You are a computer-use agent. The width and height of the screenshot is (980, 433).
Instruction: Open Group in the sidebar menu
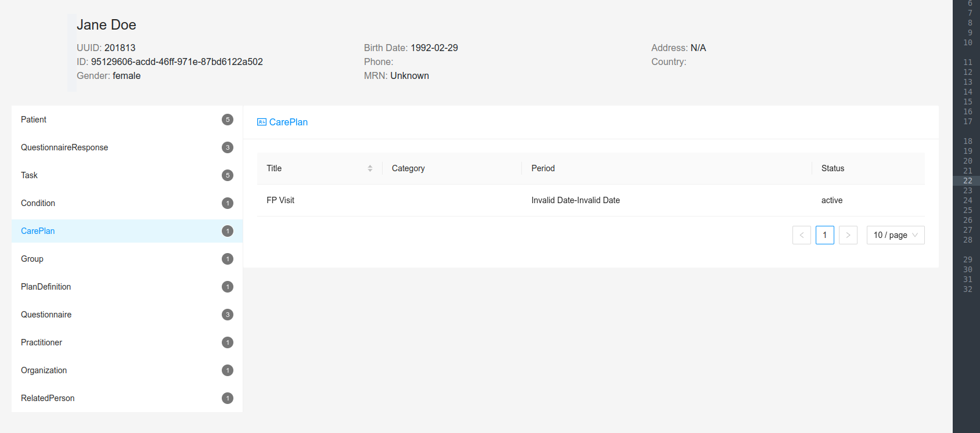coord(127,259)
